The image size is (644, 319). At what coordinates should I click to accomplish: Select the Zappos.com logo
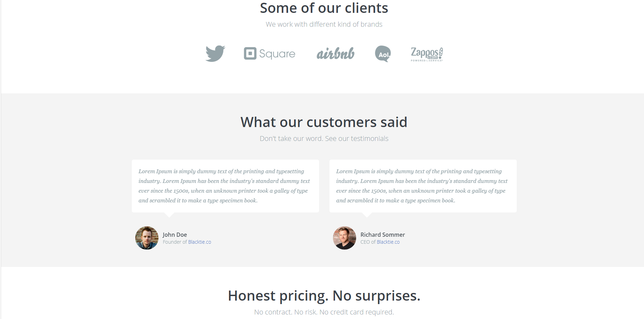click(x=427, y=54)
